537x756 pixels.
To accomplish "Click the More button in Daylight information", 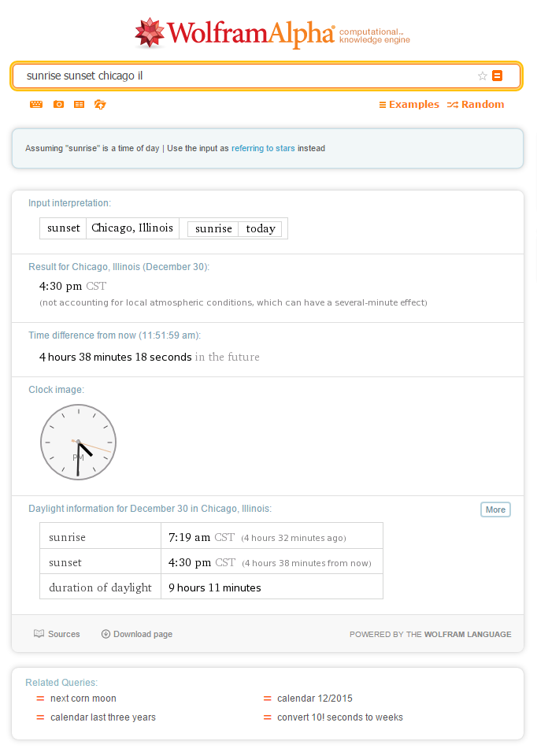I will (x=495, y=510).
